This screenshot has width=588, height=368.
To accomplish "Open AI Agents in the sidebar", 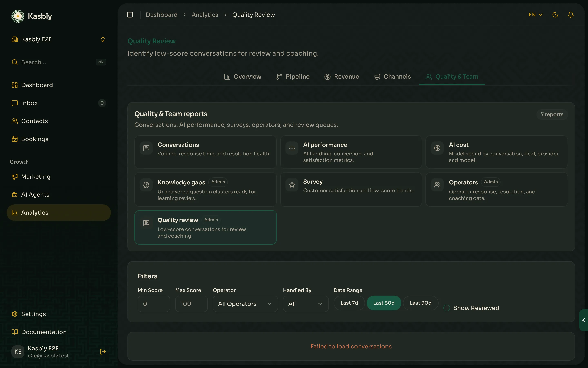I will 59,195.
